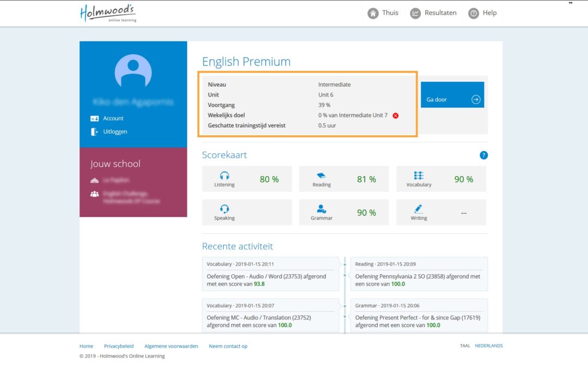Click the 0.5 uur training time value
This screenshot has width=588, height=368.
(327, 126)
